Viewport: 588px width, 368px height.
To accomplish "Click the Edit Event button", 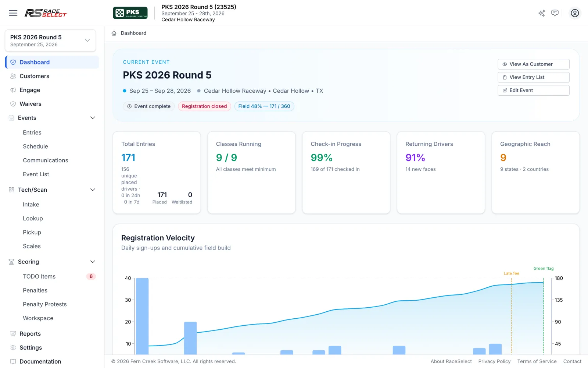I will click(534, 91).
